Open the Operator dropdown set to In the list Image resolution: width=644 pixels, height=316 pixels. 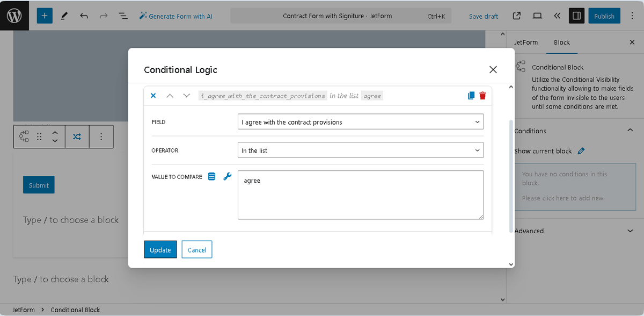tap(361, 150)
